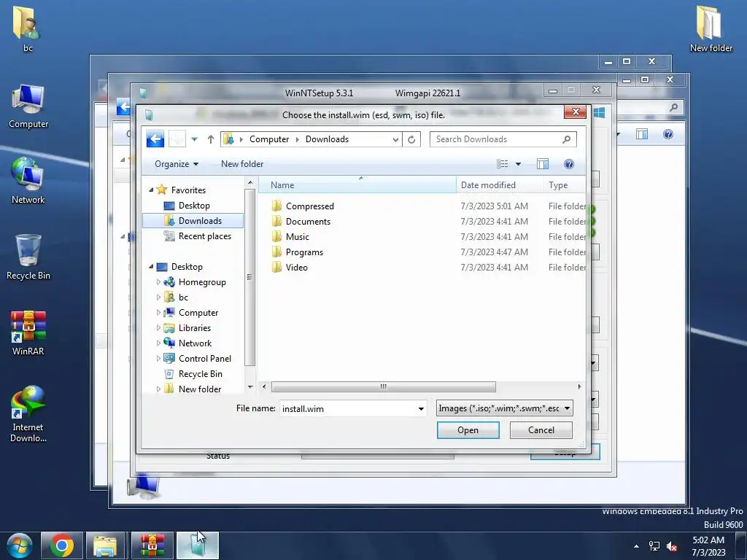Create a New folder from the toolbar
Viewport: 747px width, 560px height.
[242, 164]
